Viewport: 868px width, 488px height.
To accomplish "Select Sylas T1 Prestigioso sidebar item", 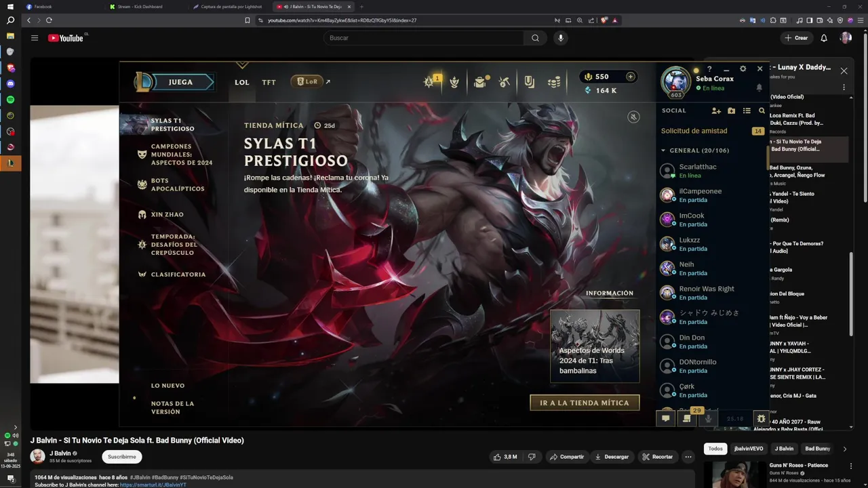I will (x=174, y=125).
